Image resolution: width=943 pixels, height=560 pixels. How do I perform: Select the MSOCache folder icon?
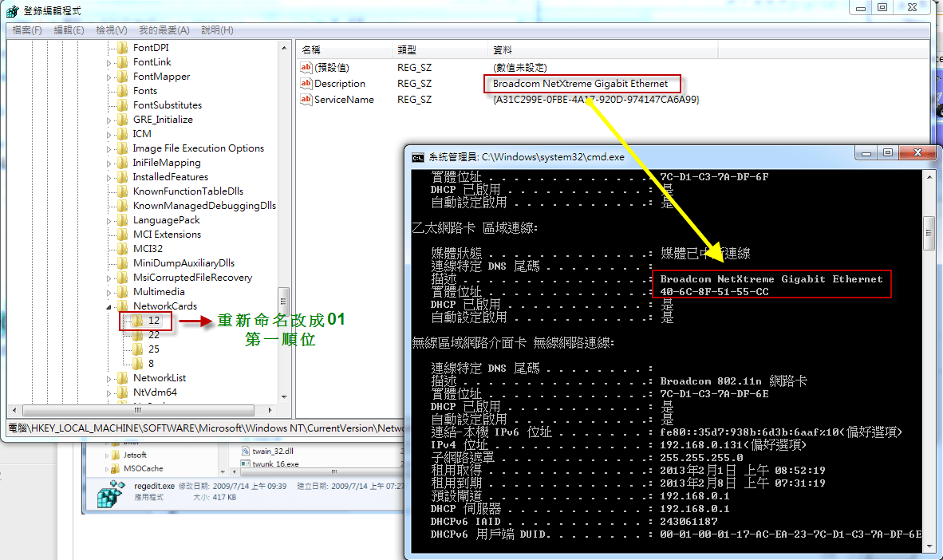pos(113,469)
